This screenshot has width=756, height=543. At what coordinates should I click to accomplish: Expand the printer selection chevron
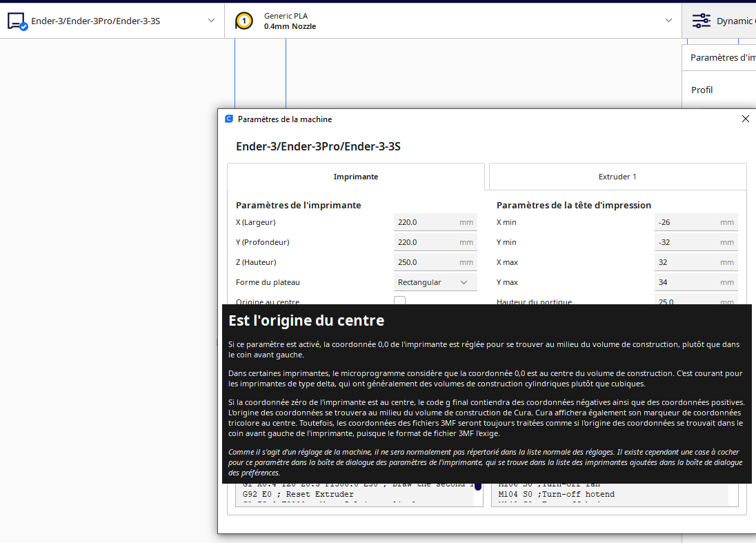[211, 20]
